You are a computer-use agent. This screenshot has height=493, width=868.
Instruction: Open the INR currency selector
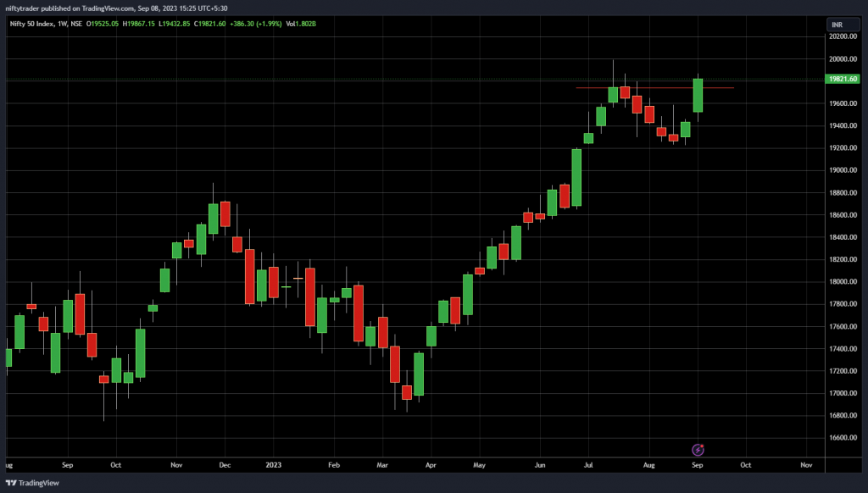pyautogui.click(x=843, y=25)
